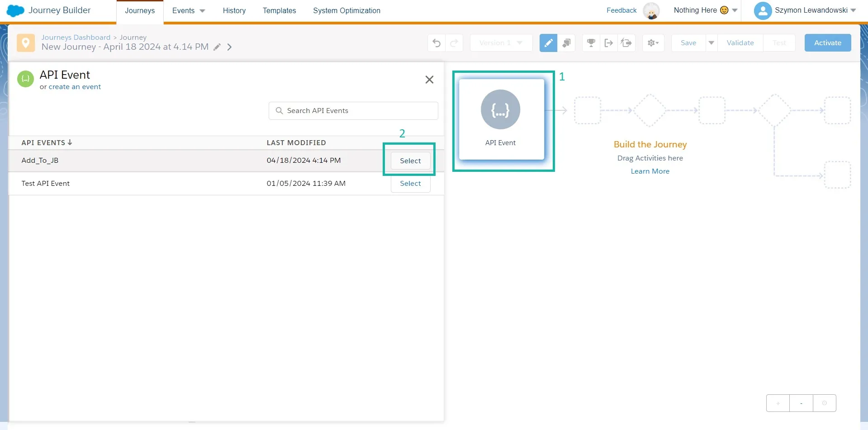This screenshot has height=430, width=868.
Task: Select the Add_To_JB API event
Action: pos(410,161)
